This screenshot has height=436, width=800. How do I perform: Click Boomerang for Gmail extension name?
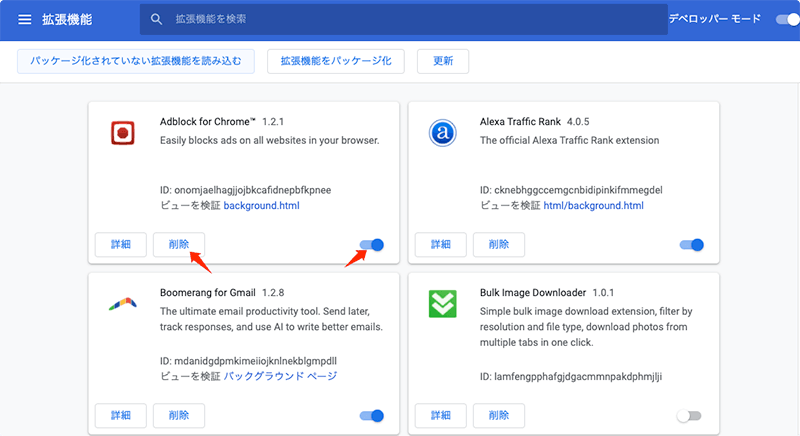coord(208,293)
